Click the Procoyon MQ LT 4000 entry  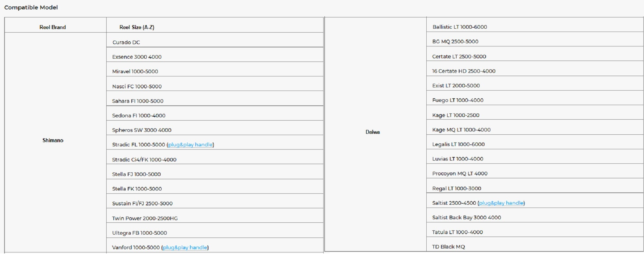[x=459, y=174]
